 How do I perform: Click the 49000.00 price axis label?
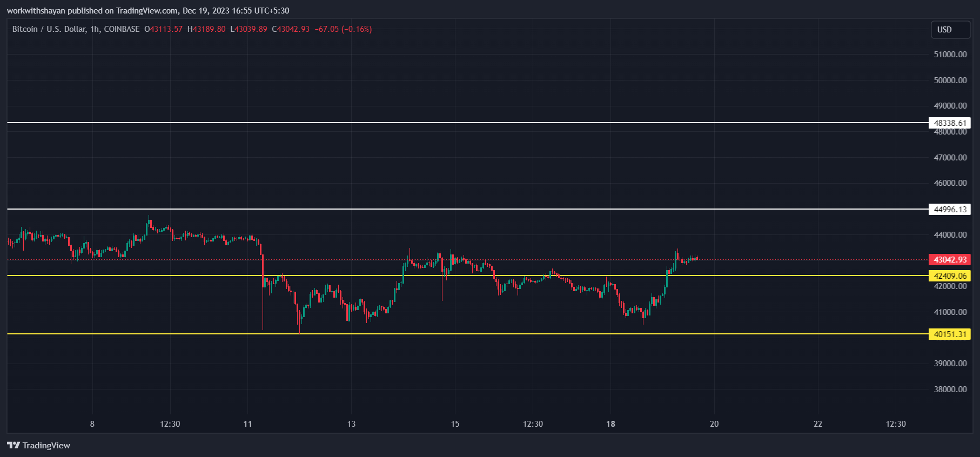click(950, 106)
